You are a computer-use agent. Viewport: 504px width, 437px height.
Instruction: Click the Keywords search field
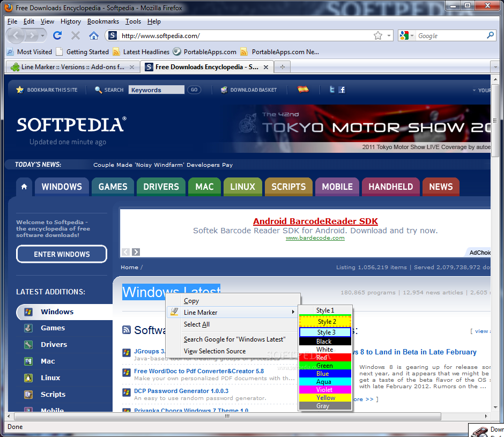pyautogui.click(x=156, y=90)
